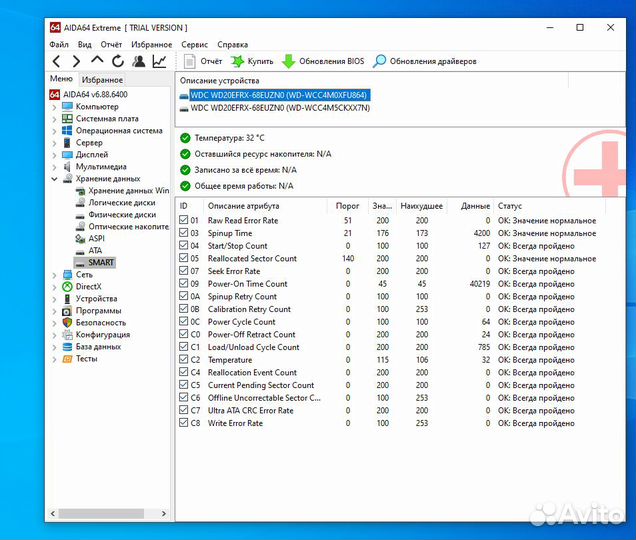
Task: Select the Сеть network icon
Action: click(x=67, y=274)
